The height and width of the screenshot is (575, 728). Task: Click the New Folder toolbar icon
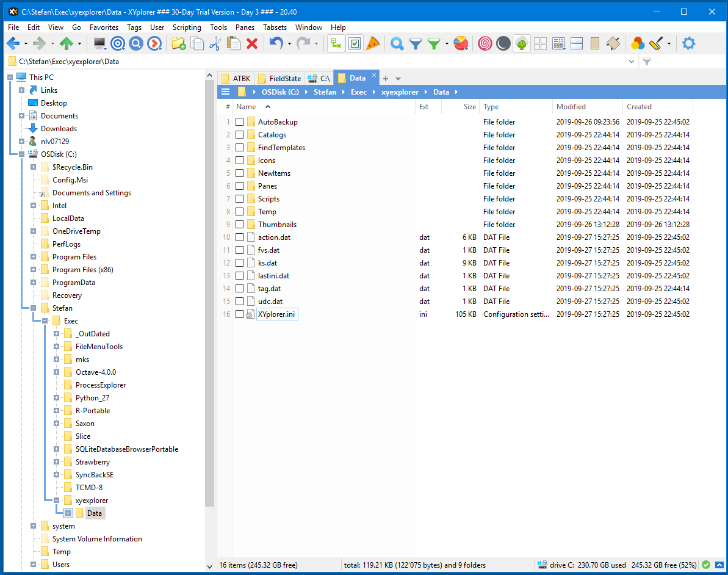[178, 43]
